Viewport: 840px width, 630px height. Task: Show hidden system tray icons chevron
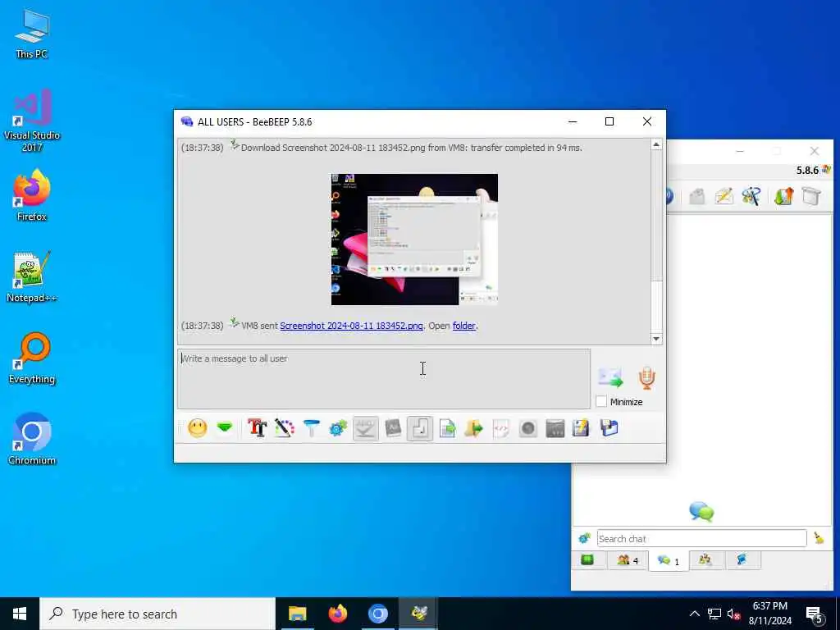tap(694, 614)
